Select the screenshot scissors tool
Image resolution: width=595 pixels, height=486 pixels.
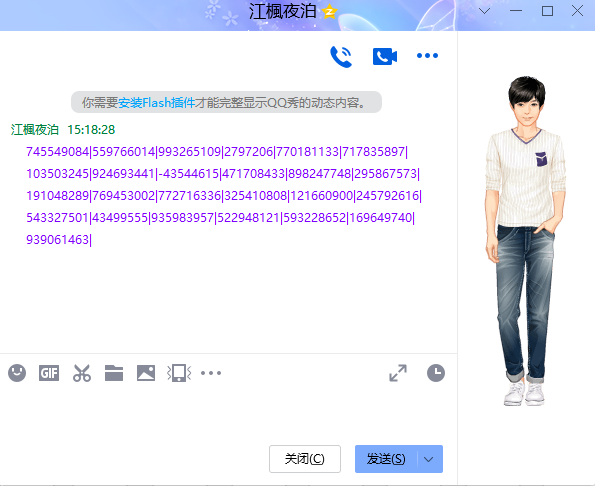click(82, 373)
